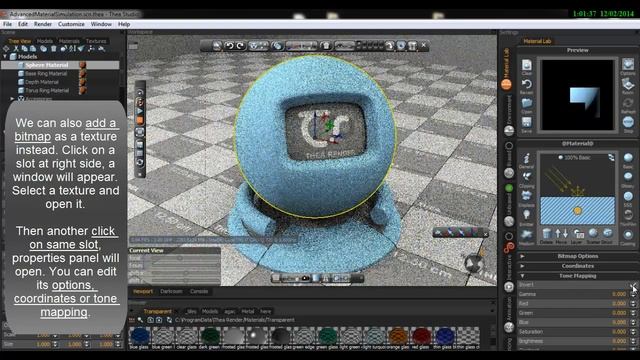Screen dimensions: 640x360
Task: Toggle the Invert checkbox in Tone Mapping
Action: (x=633, y=284)
